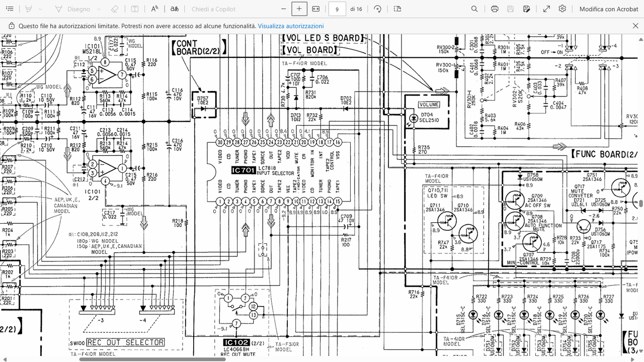The height and width of the screenshot is (362, 644).
Task: Click the VOLUME label box
Action: click(429, 105)
